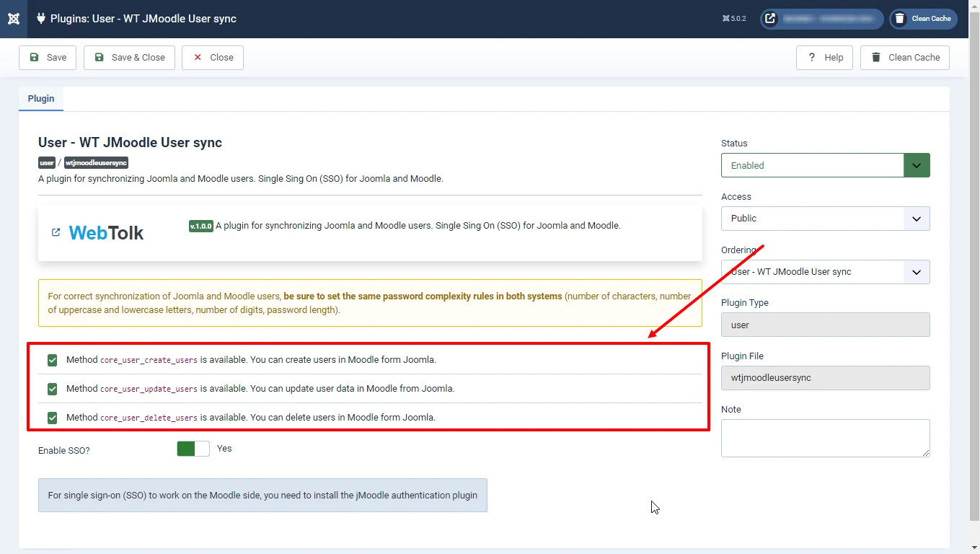Image resolution: width=980 pixels, height=554 pixels.
Task: Click the Plugin Type field
Action: point(826,325)
